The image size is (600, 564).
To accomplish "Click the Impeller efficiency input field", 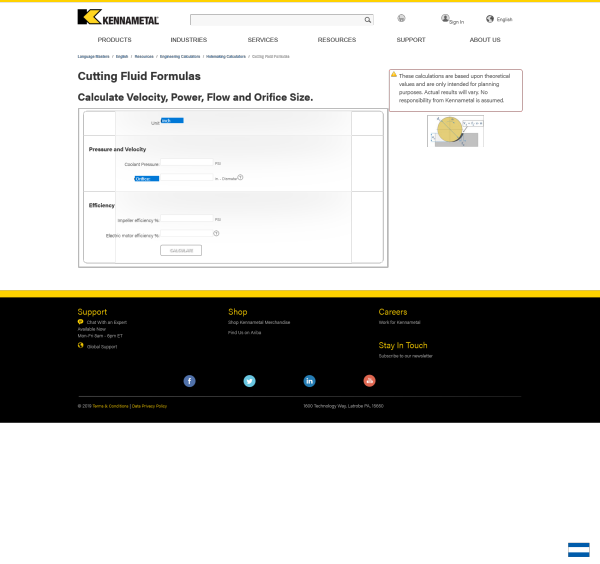I will click(x=187, y=218).
